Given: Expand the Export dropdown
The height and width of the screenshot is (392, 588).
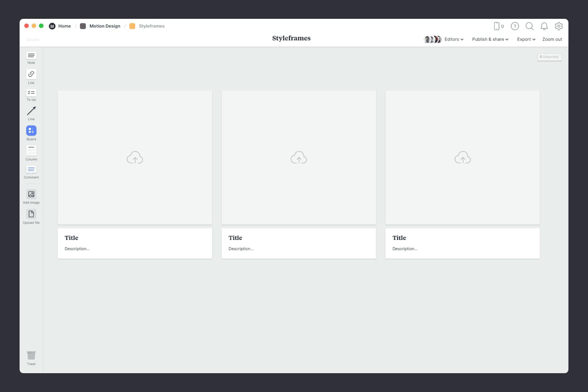Looking at the screenshot, I should click(x=526, y=39).
